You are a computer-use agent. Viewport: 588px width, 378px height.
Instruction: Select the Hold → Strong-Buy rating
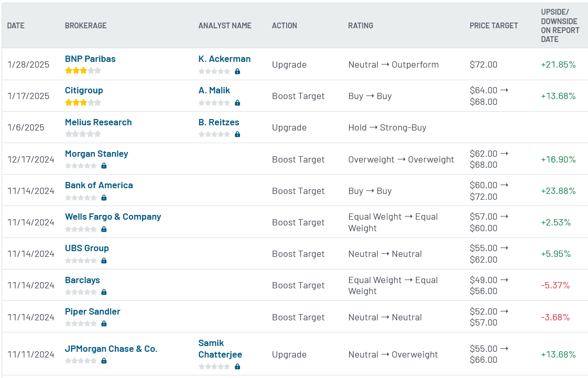(x=387, y=127)
